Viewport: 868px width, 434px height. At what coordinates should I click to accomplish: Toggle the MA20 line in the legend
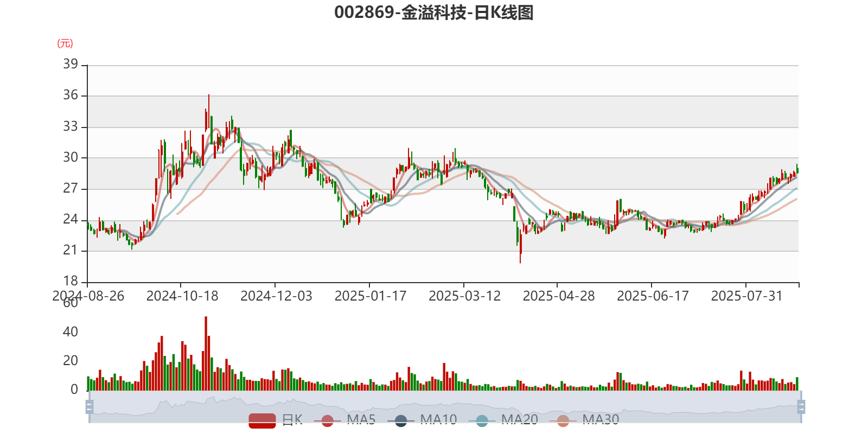point(503,420)
